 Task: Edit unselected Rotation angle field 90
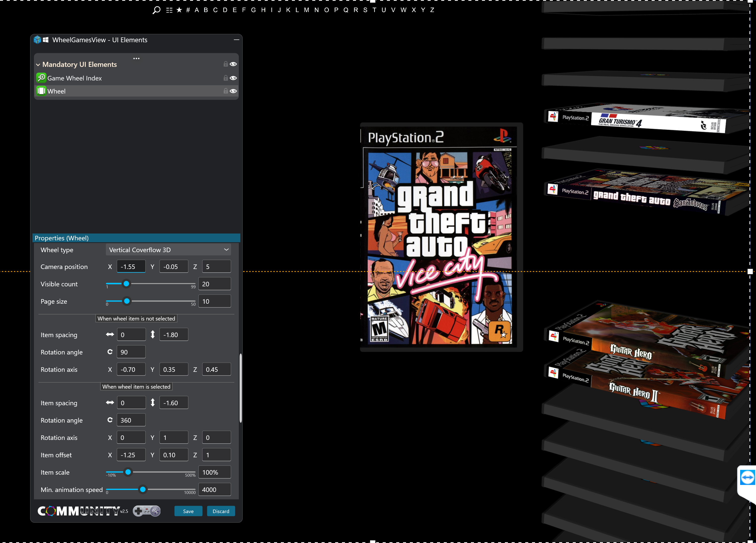pos(131,352)
